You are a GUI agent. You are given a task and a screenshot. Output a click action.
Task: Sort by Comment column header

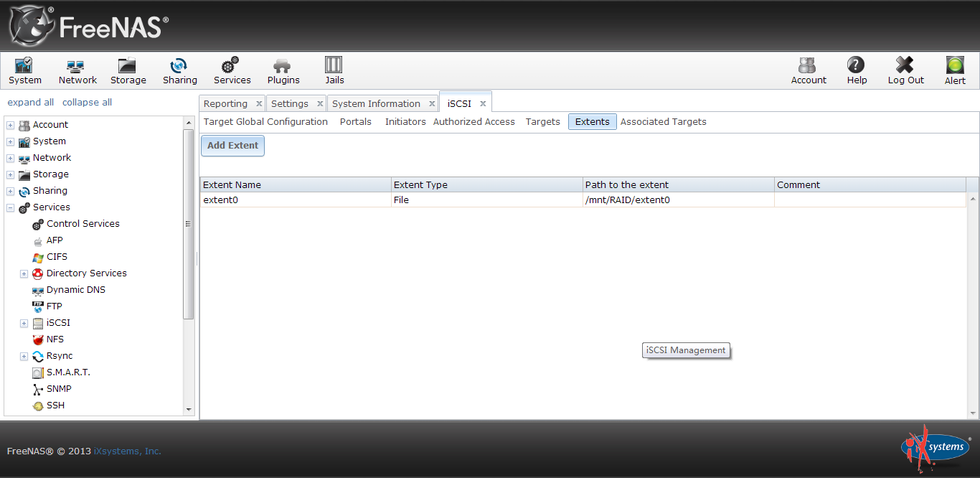click(870, 185)
